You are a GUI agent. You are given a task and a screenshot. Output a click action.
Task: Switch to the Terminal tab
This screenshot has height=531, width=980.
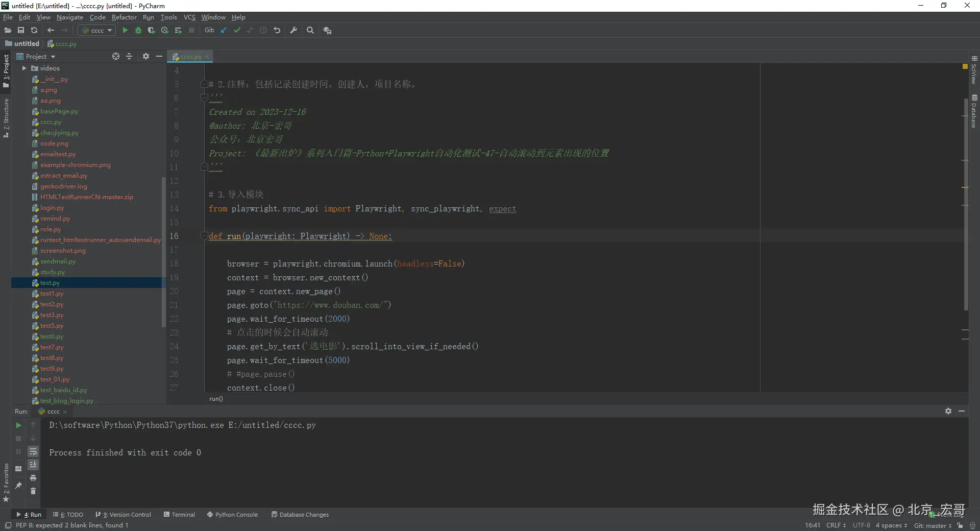click(x=179, y=515)
